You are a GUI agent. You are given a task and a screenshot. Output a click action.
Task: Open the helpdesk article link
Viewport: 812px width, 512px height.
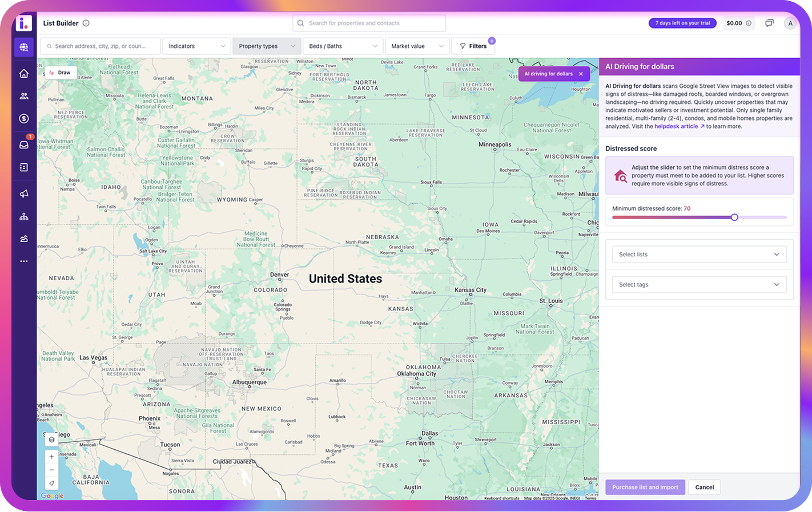(x=679, y=127)
